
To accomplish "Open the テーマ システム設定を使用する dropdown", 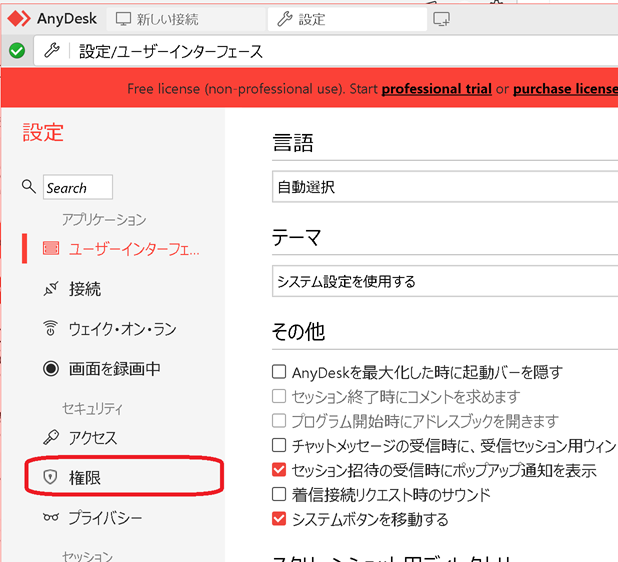I will click(445, 281).
